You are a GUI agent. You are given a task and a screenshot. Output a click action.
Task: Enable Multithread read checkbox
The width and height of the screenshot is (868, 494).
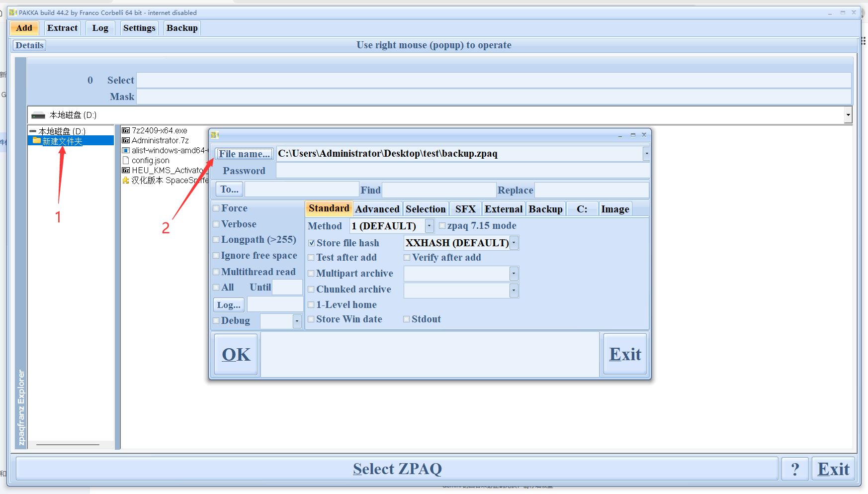[216, 272]
